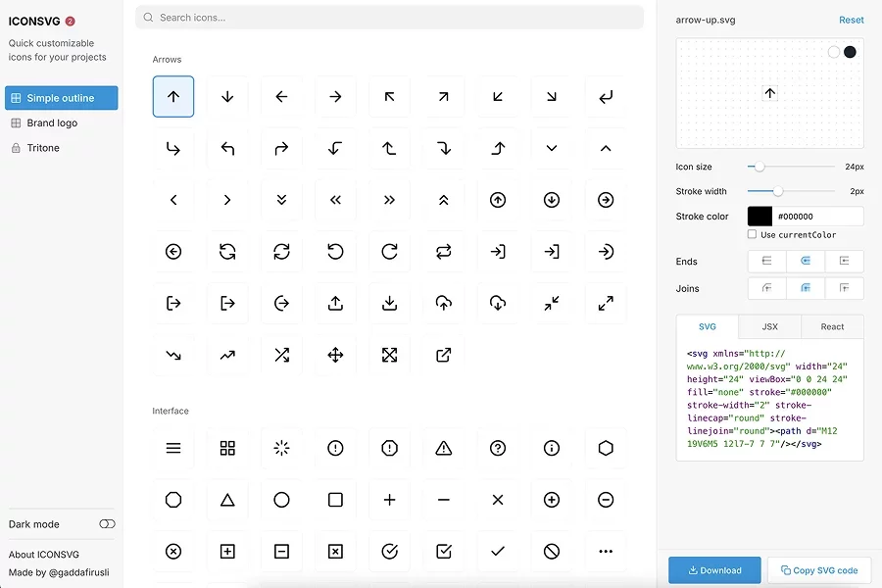Select the grid layout icon
Image resolution: width=882 pixels, height=588 pixels.
pyautogui.click(x=227, y=448)
